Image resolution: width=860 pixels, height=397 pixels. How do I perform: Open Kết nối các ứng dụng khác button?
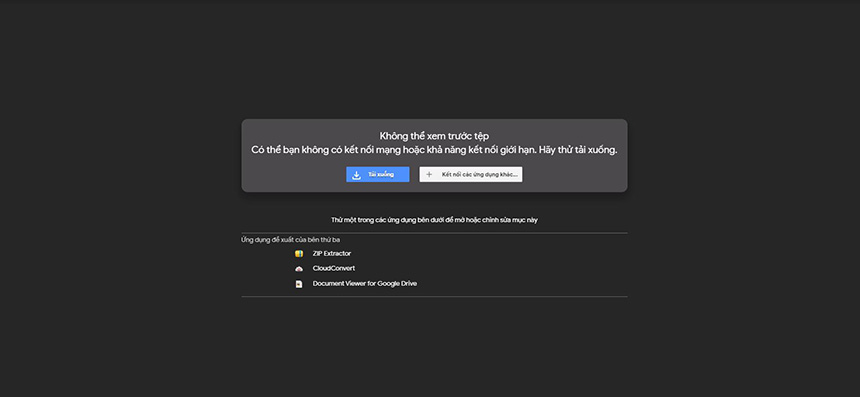[x=471, y=174]
